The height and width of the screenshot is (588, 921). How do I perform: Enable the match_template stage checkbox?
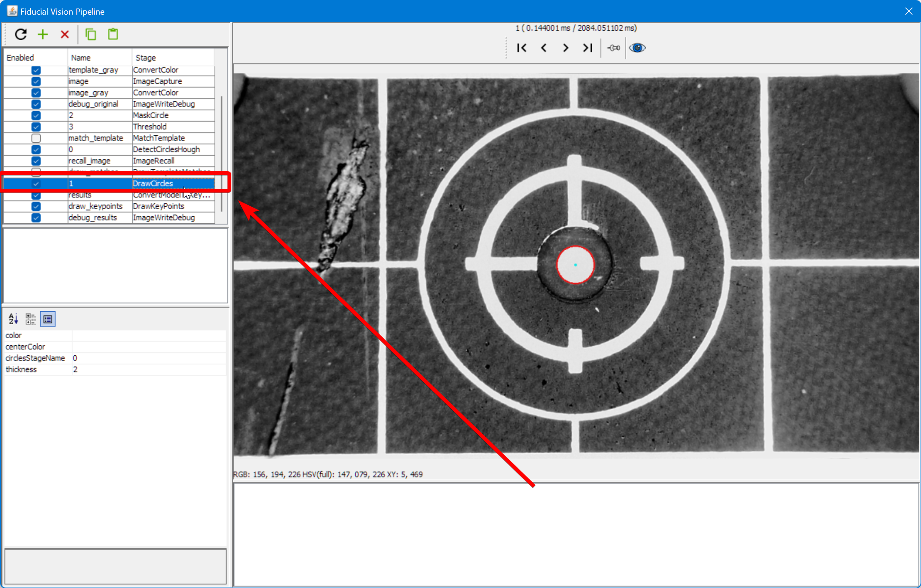[x=36, y=138]
